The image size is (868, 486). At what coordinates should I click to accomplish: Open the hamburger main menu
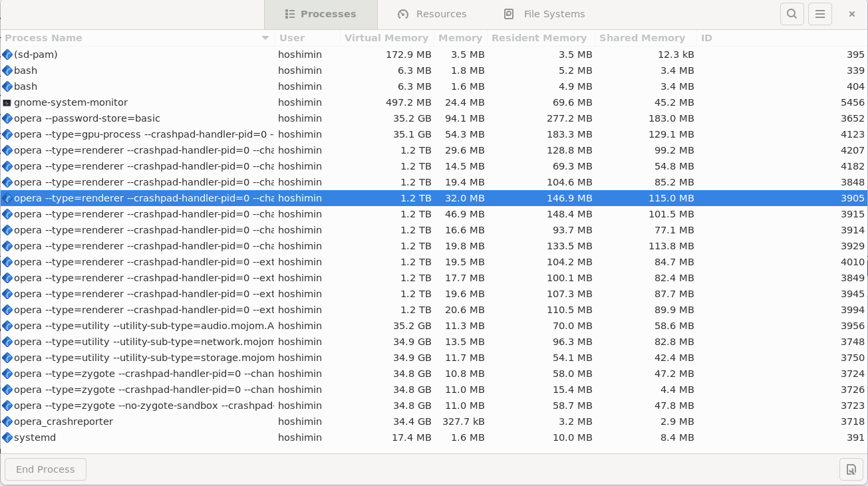(x=820, y=14)
